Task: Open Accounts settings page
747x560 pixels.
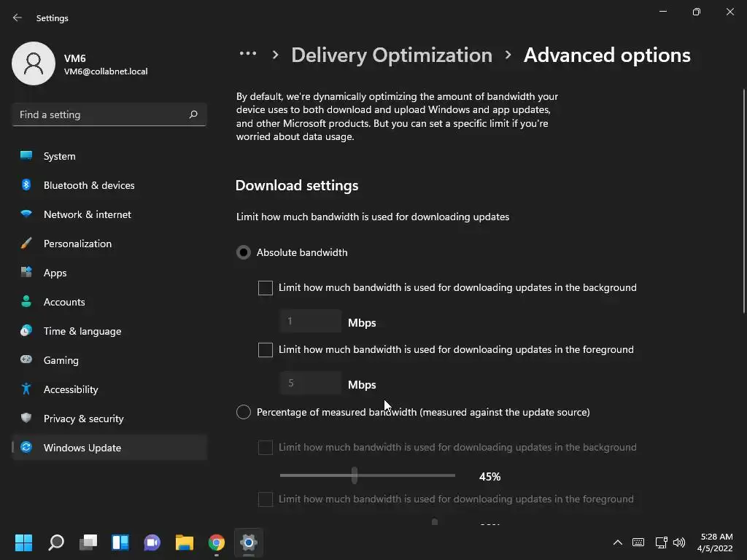Action: 109,302
